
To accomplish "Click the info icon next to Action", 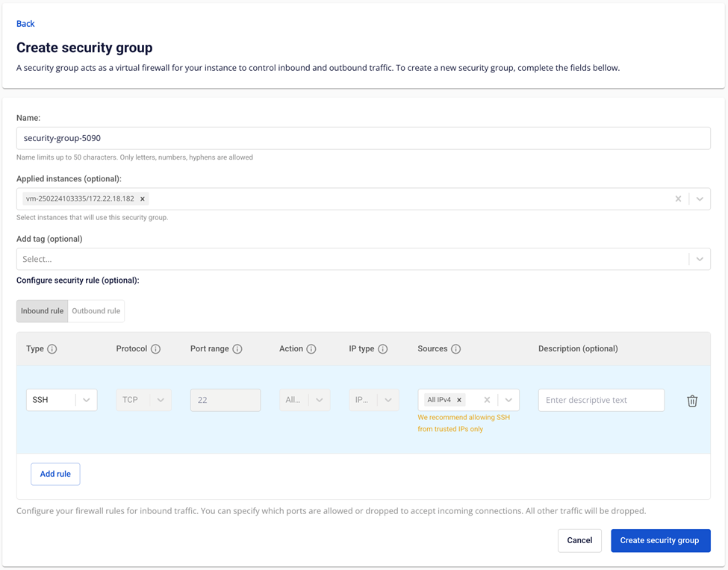I will tap(311, 349).
